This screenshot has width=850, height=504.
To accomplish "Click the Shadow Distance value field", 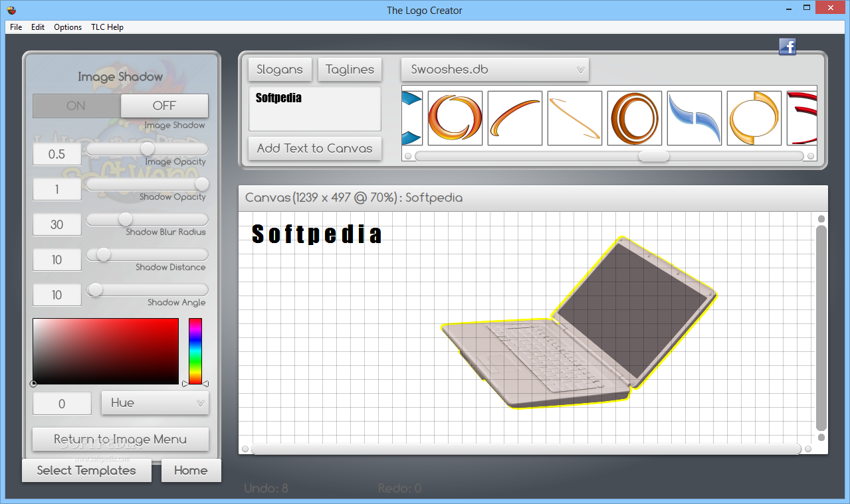I will tap(57, 260).
